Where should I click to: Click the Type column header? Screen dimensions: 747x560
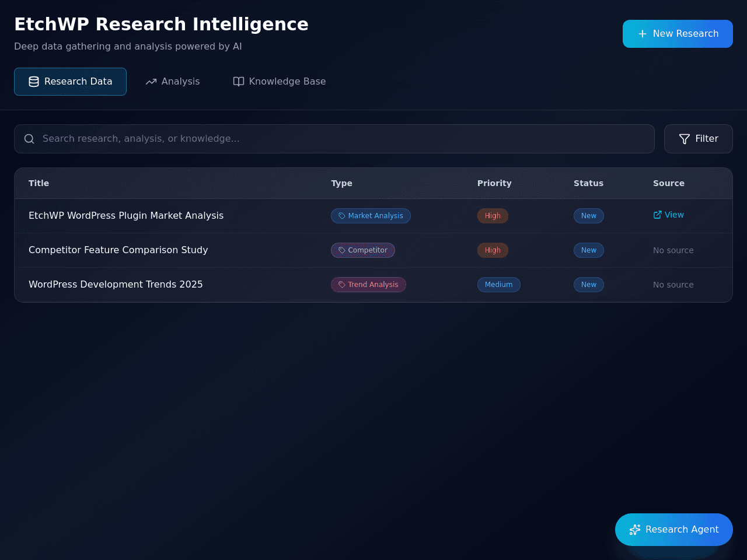(341, 183)
